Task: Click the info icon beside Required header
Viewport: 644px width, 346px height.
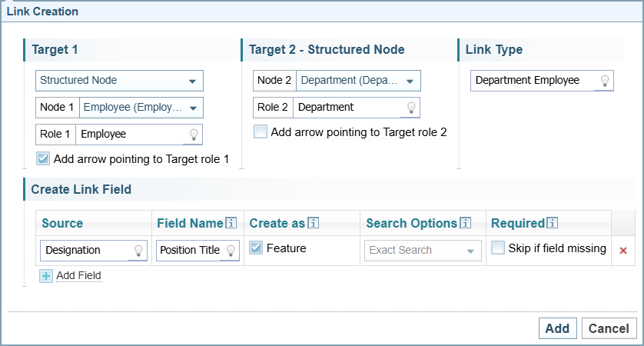Action: pyautogui.click(x=553, y=224)
